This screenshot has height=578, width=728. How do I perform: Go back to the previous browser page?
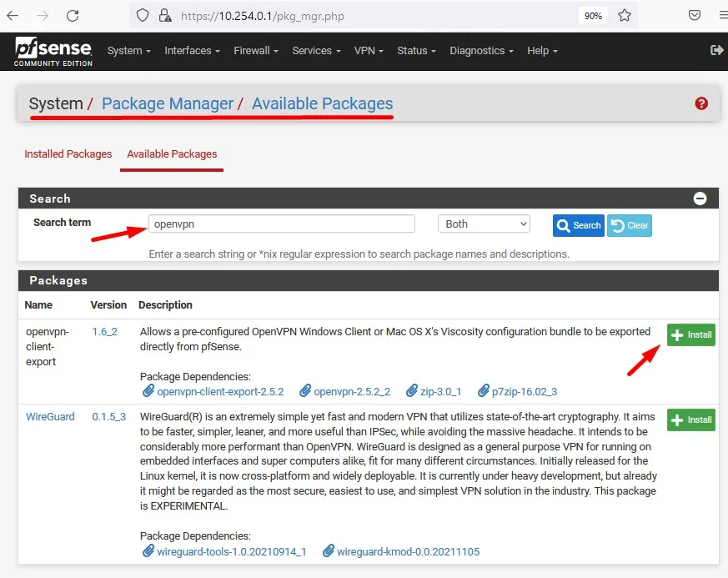point(13,16)
